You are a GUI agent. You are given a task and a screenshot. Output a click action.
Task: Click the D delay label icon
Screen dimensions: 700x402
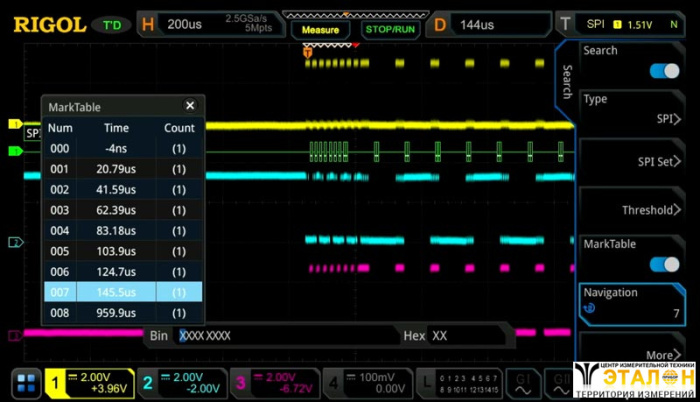[x=439, y=25]
